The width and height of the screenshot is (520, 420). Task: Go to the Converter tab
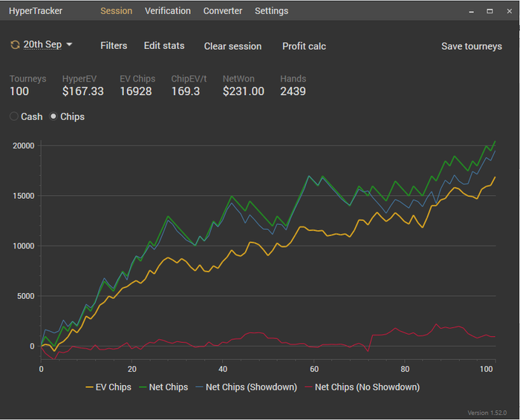point(223,11)
